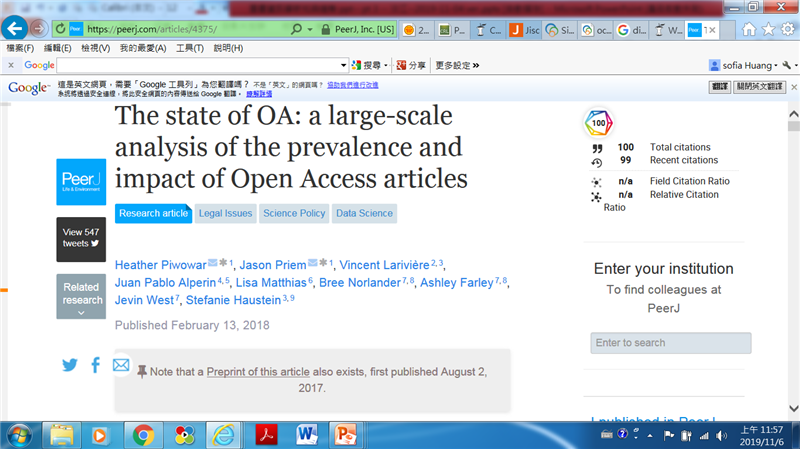Image resolution: width=800 pixels, height=449 pixels.
Task: Click the Dimensions citation badge showing 100
Action: (598, 124)
